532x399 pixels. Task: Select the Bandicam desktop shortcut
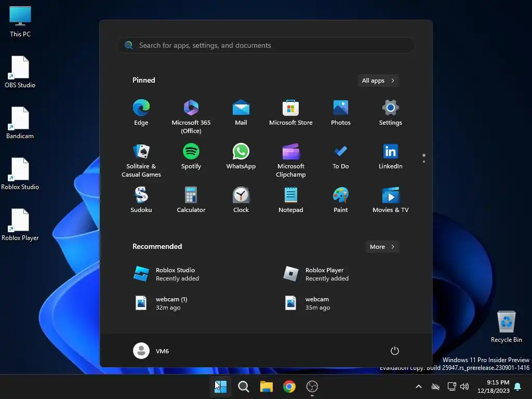coord(20,123)
